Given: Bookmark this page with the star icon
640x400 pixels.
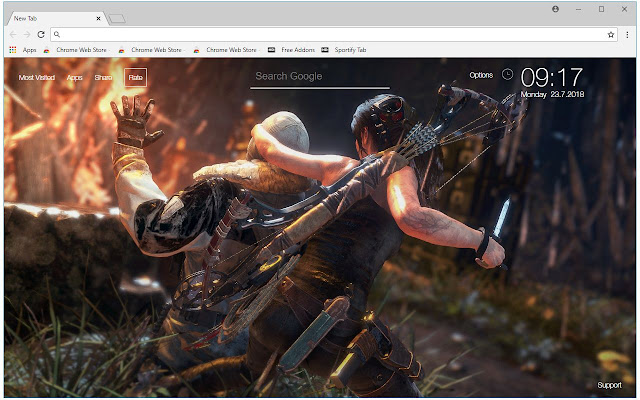Looking at the screenshot, I should (611, 35).
